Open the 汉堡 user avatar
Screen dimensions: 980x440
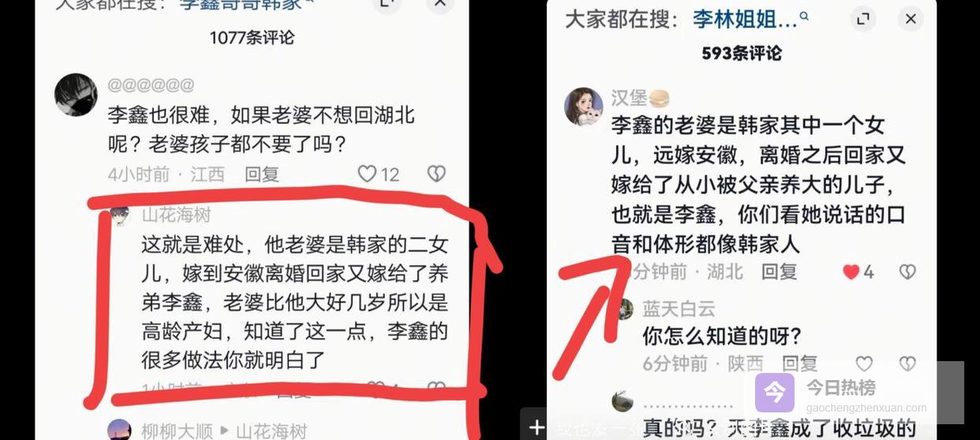584,106
